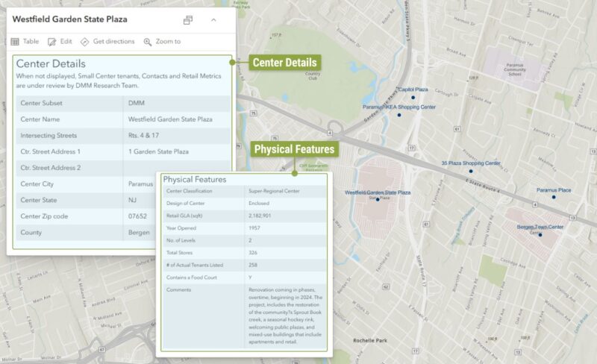Collapse the Westfield Garden State Plaza popup

point(213,19)
